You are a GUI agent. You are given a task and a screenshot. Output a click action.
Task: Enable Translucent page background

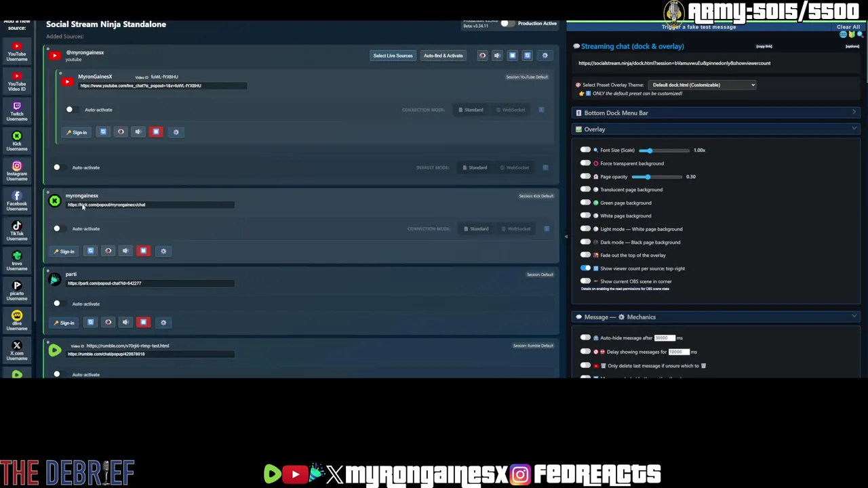point(585,190)
